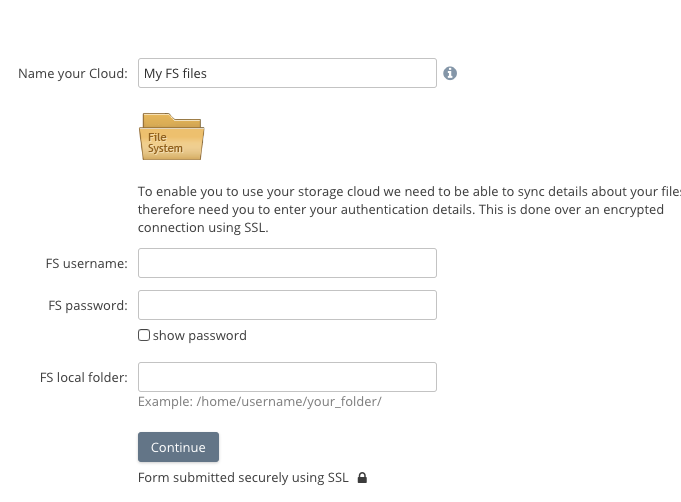
Task: Click the "My FS files" text in field
Action: [176, 73]
